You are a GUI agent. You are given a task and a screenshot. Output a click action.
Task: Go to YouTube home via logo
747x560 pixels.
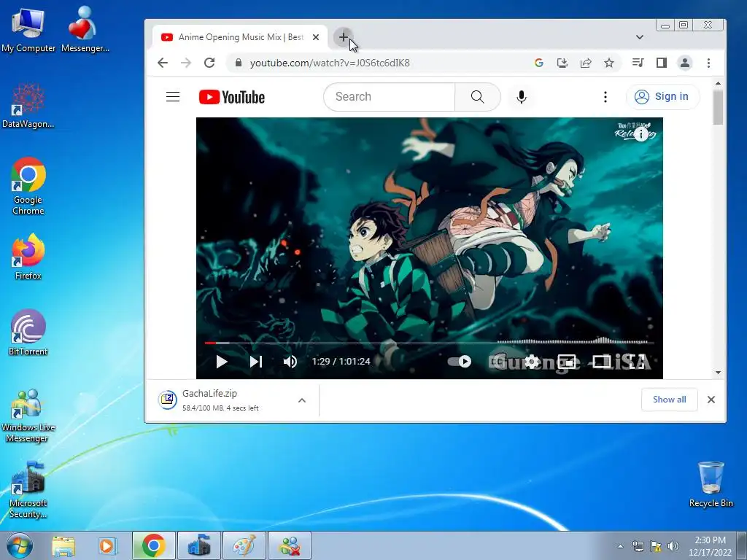click(x=231, y=97)
